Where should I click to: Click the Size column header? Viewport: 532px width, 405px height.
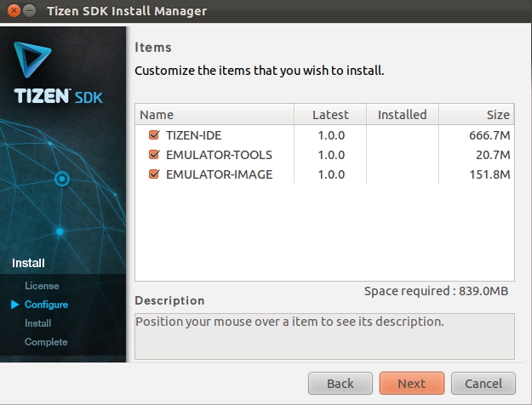[477, 115]
